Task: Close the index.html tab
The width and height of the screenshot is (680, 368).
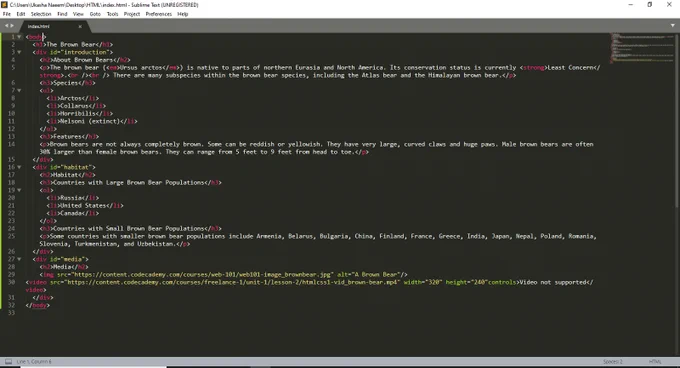Action: pyautogui.click(x=80, y=26)
